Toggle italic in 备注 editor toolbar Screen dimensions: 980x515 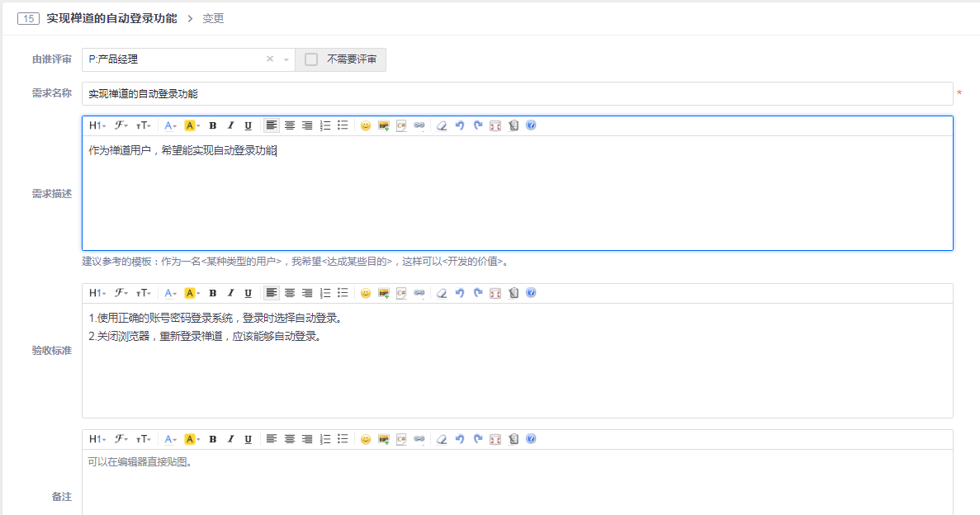coord(230,439)
